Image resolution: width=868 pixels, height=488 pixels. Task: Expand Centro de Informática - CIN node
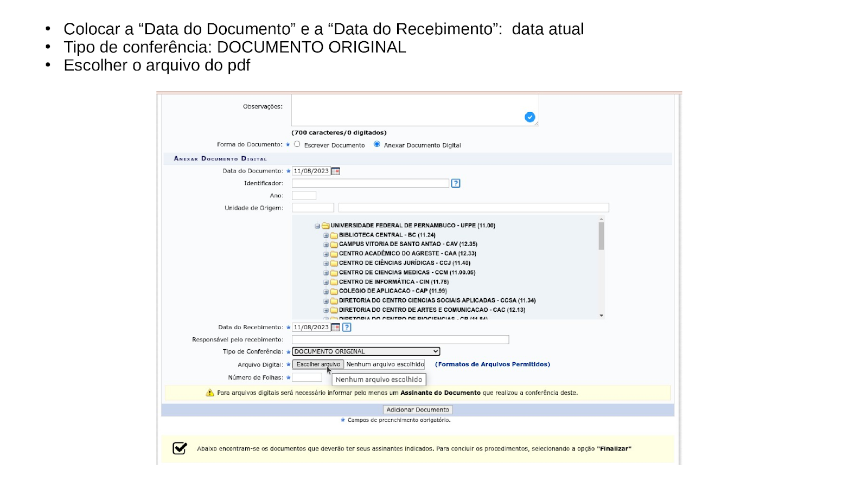pos(326,282)
